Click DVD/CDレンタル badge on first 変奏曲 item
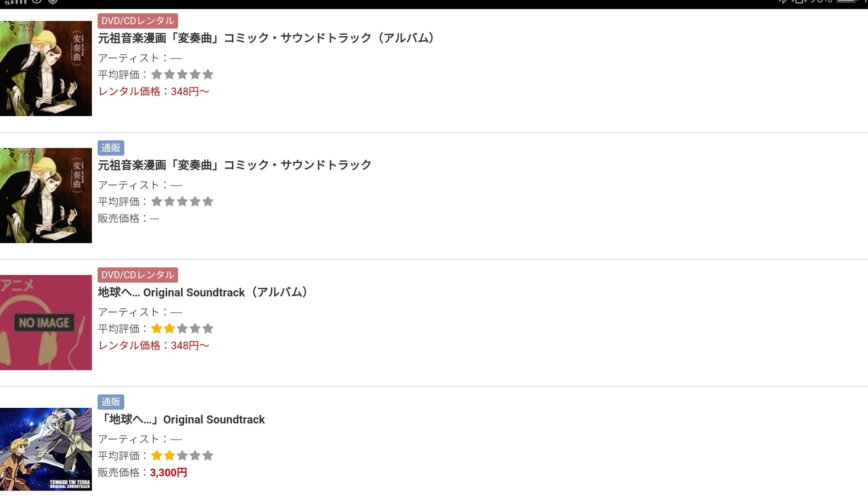 [x=138, y=21]
